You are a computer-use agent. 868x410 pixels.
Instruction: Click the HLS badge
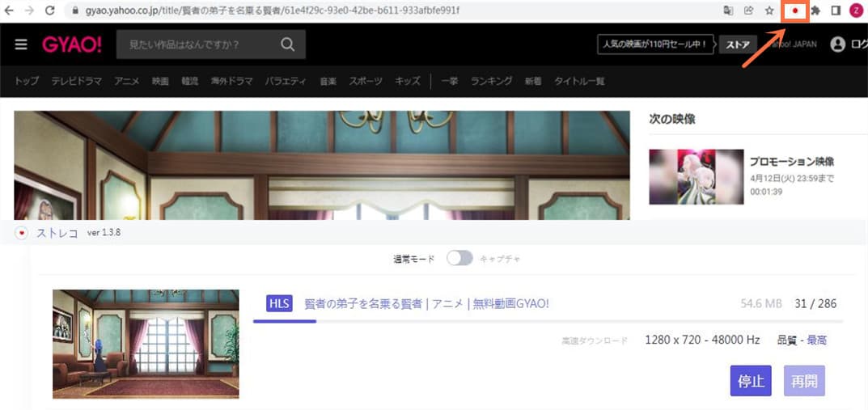279,303
